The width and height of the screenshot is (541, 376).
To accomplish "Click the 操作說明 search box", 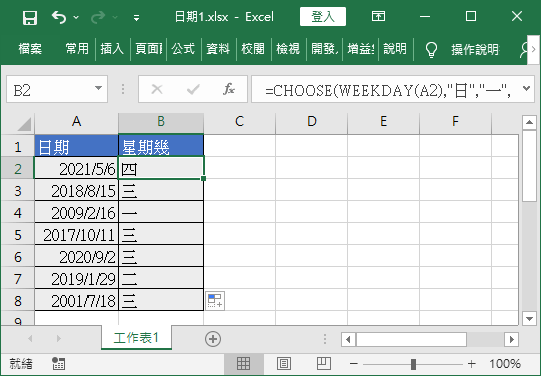I will tap(475, 50).
